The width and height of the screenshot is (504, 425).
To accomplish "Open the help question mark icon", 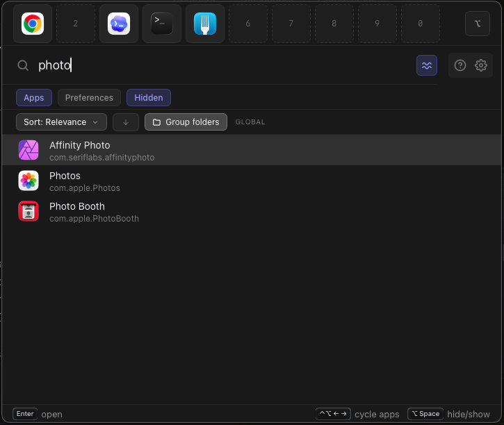I will click(x=460, y=65).
